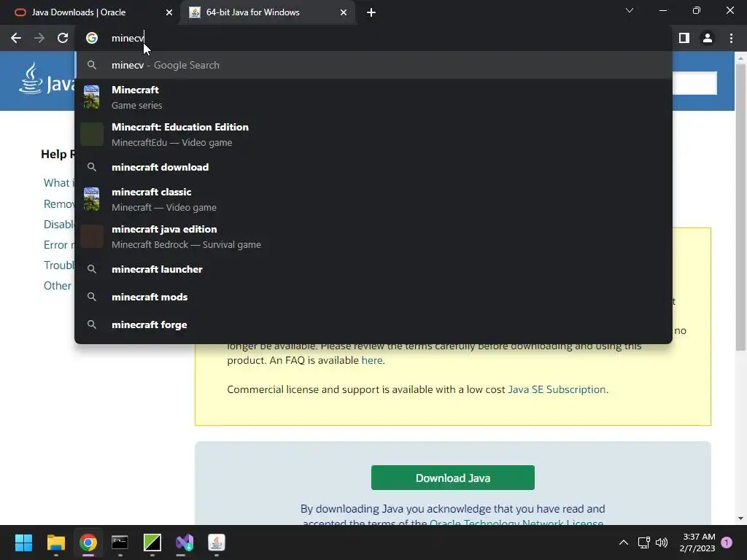Open the green-black app in the taskbar
Image resolution: width=747 pixels, height=560 pixels.
point(152,542)
